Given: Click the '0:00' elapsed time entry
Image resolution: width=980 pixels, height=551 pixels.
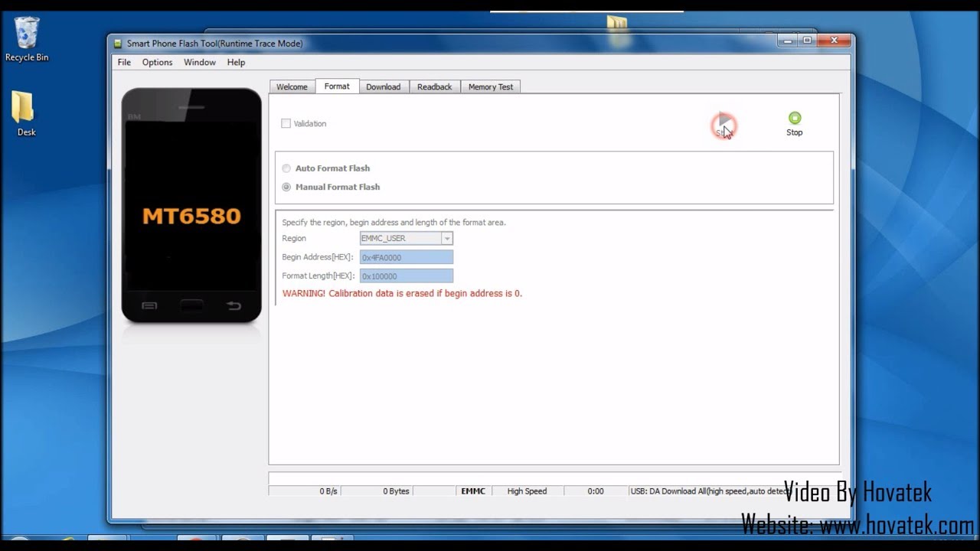Looking at the screenshot, I should (x=595, y=491).
